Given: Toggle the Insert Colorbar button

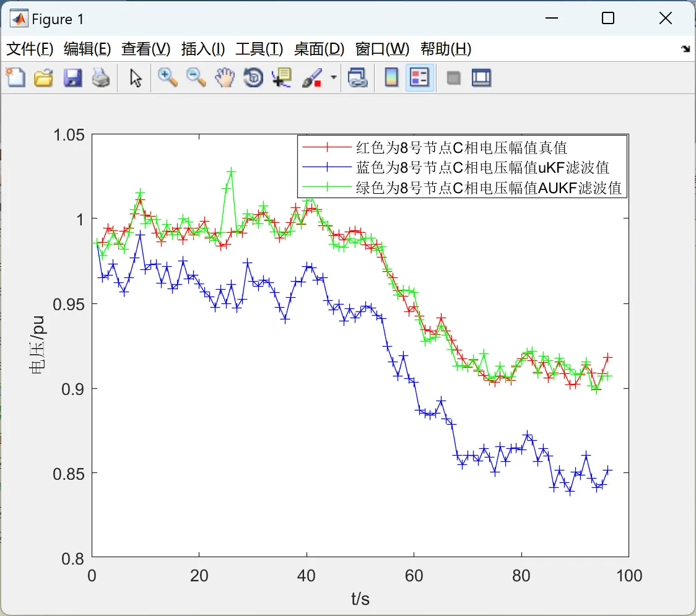Looking at the screenshot, I should [391, 77].
